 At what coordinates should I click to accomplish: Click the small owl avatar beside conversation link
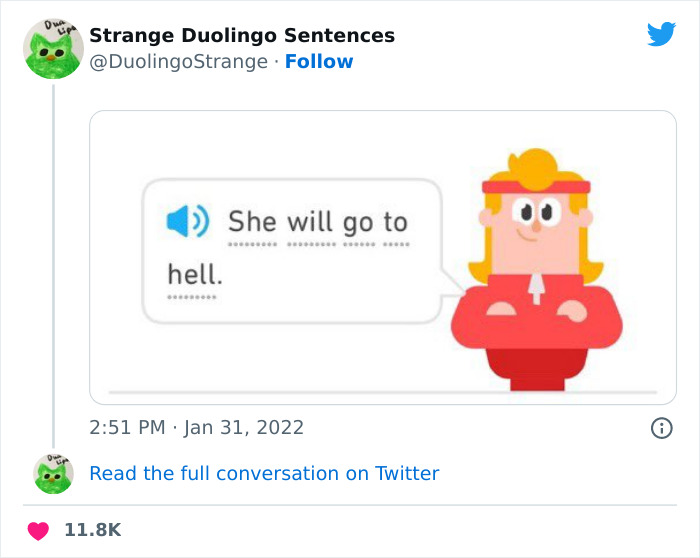pos(53,473)
